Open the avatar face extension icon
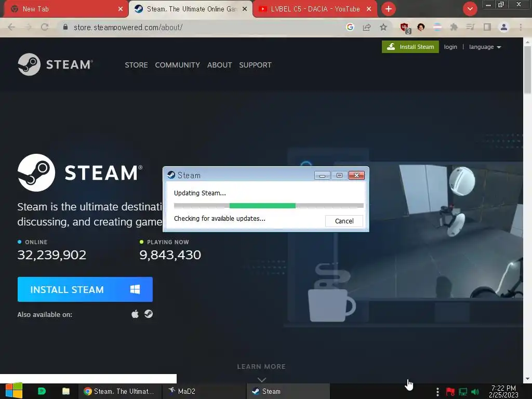Screen dimensions: 532x399 click(421, 27)
